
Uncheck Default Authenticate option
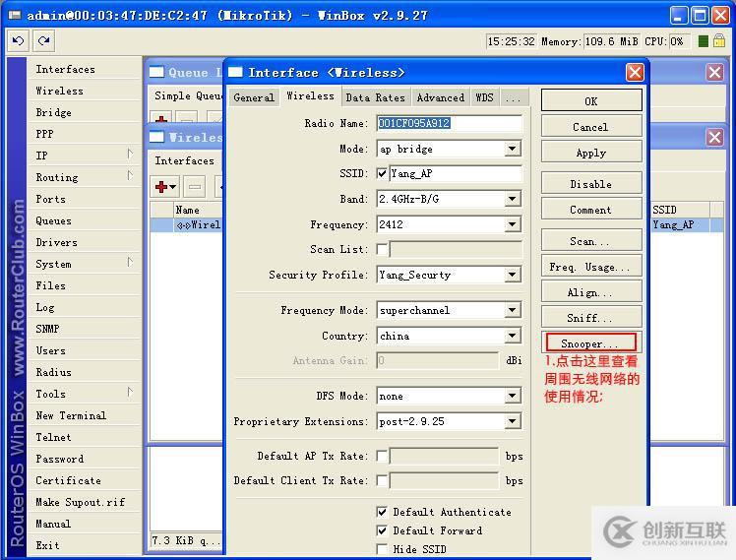pyautogui.click(x=382, y=512)
